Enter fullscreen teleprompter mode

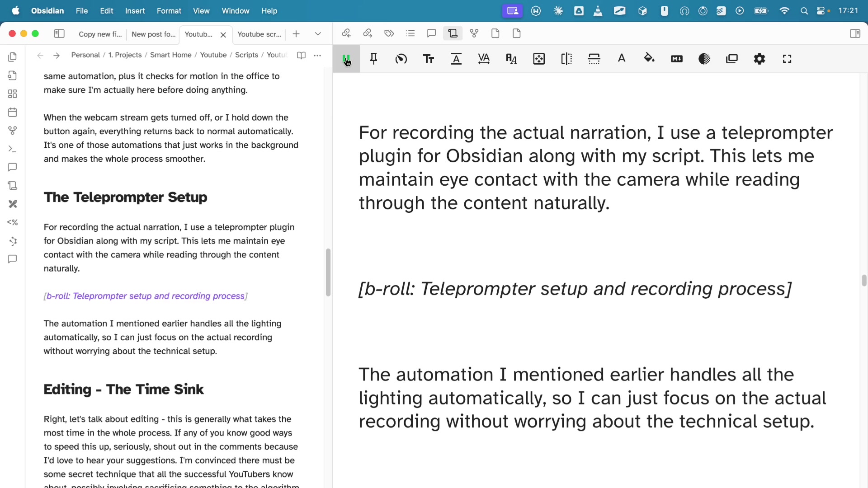click(787, 59)
